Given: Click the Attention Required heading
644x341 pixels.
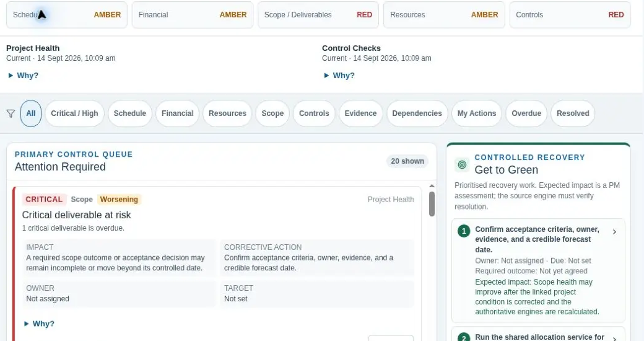Looking at the screenshot, I should point(61,167).
